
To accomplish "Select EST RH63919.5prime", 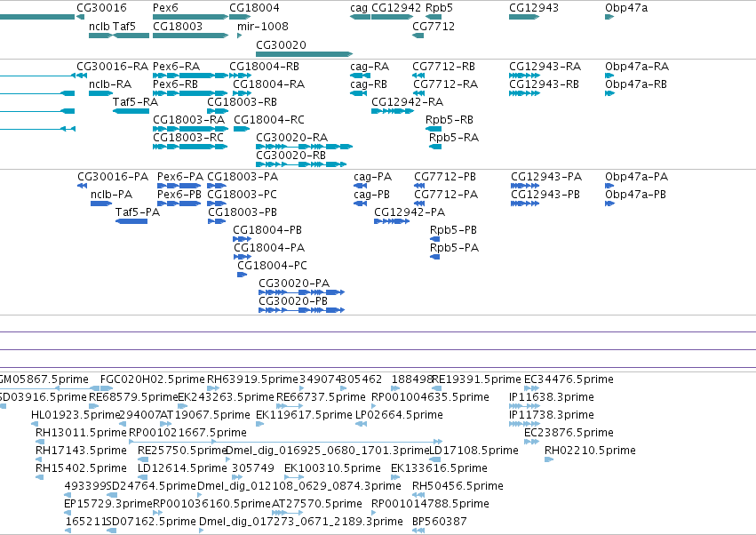I will tap(252, 379).
